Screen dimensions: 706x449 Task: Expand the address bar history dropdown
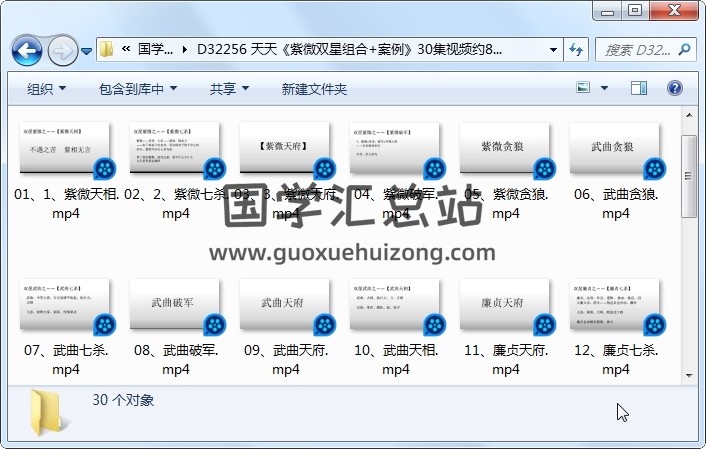tap(554, 49)
